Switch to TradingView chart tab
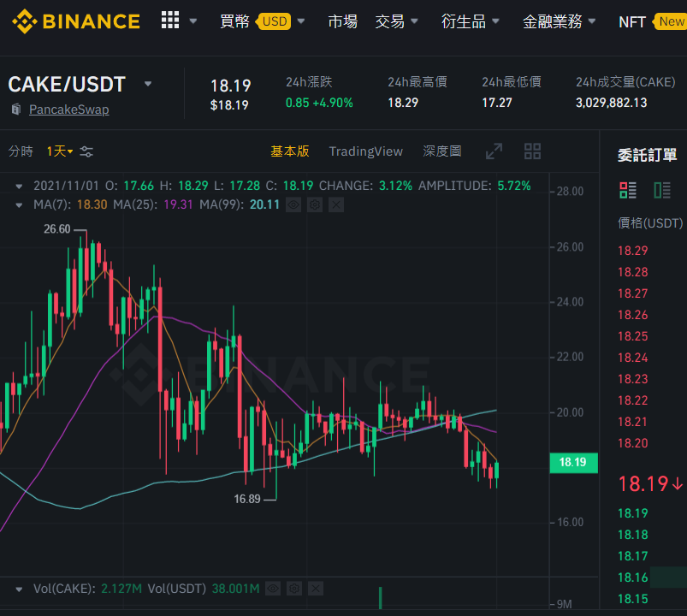 pyautogui.click(x=366, y=151)
